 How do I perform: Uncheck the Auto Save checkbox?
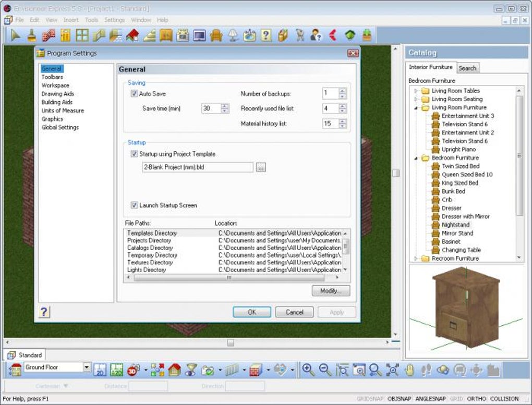point(134,94)
